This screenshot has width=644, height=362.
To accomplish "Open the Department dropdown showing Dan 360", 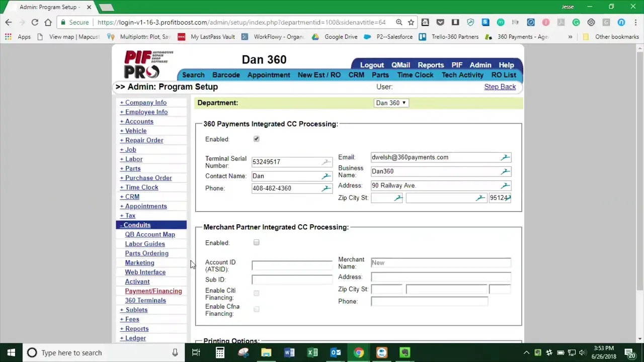I will pyautogui.click(x=391, y=103).
